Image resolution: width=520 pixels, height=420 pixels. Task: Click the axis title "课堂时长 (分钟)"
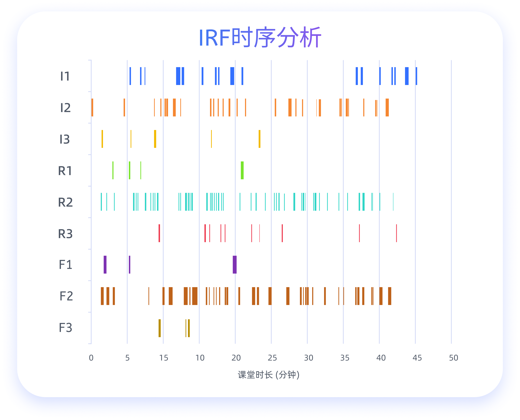point(269,375)
